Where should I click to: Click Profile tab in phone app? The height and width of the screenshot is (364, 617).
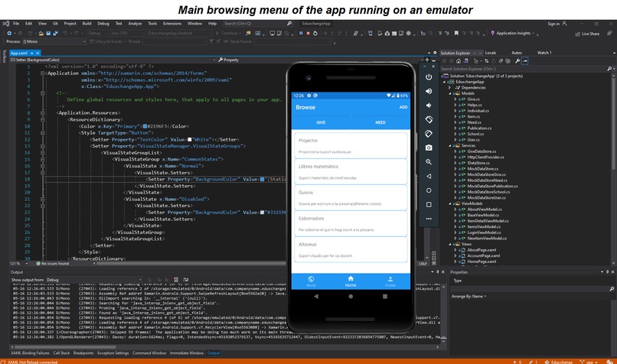(390, 281)
